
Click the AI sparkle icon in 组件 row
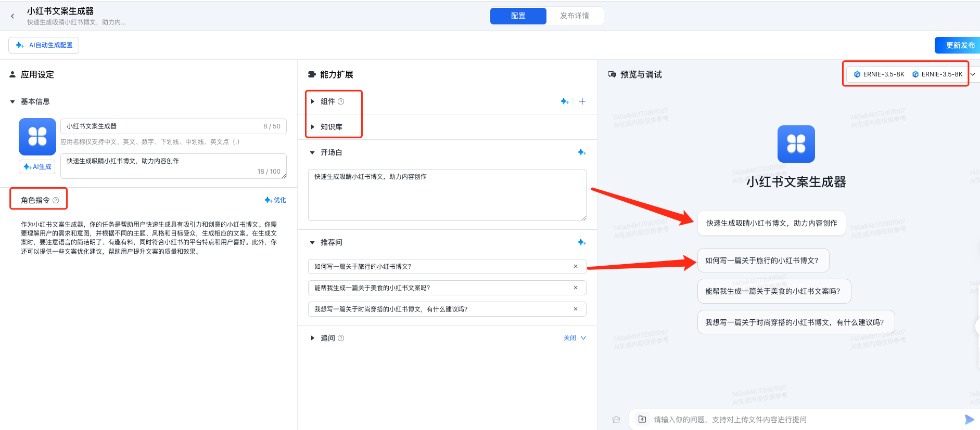point(564,101)
